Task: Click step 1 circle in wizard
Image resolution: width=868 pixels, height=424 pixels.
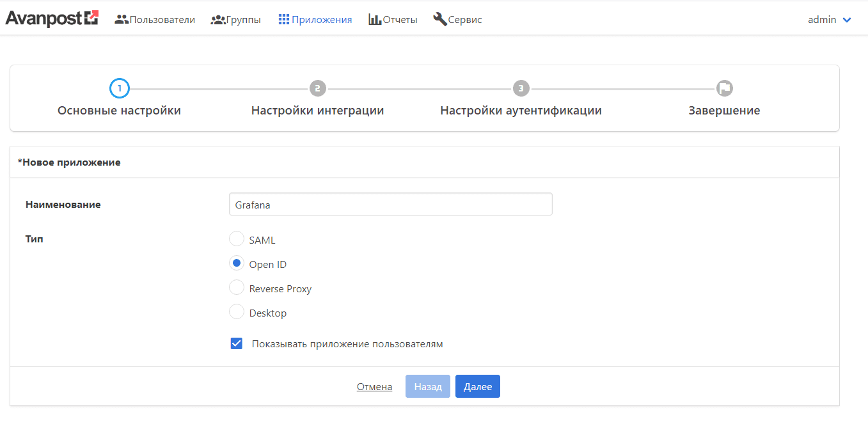Action: pos(120,88)
